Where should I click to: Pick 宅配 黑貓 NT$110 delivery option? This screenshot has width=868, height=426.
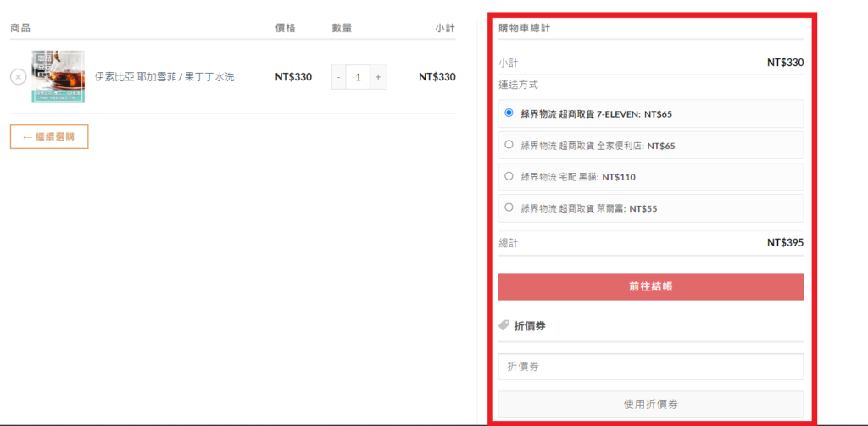pyautogui.click(x=509, y=176)
